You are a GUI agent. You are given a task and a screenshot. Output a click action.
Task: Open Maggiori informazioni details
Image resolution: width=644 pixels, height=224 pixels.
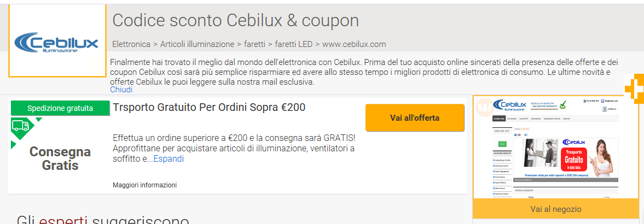pyautogui.click(x=144, y=185)
